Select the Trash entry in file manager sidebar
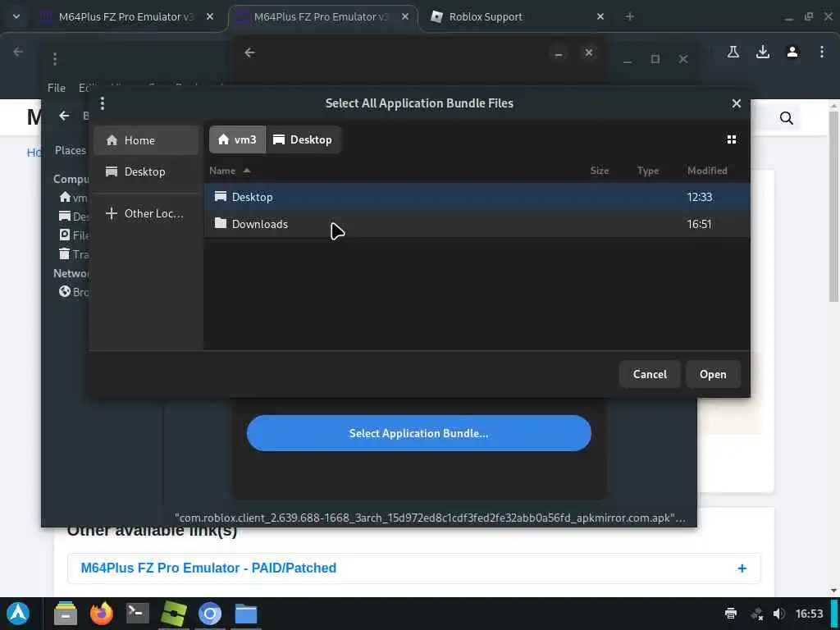Screen dimensions: 840x630 73,254
